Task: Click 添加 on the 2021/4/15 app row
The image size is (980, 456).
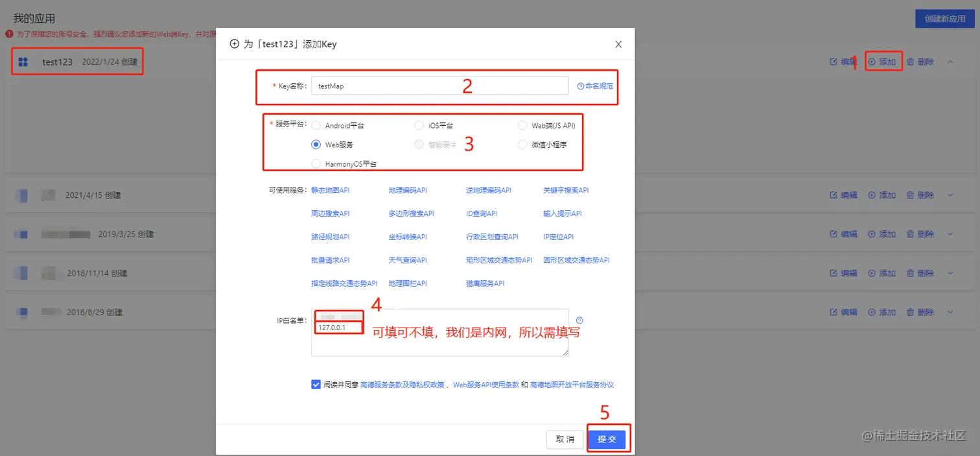Action: click(x=882, y=195)
